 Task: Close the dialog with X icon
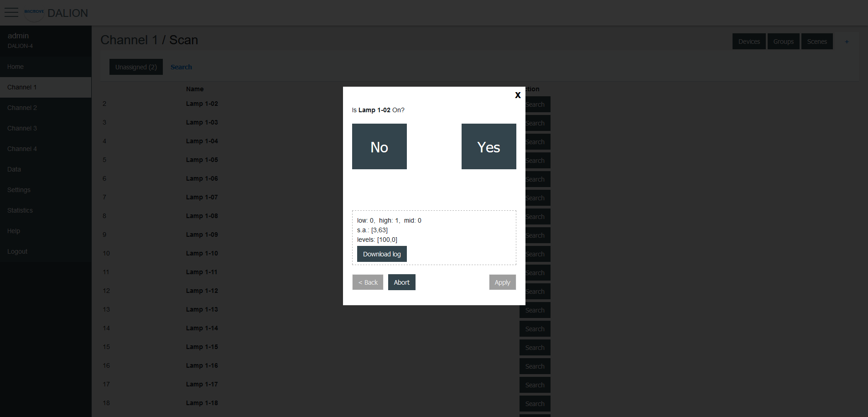click(518, 95)
